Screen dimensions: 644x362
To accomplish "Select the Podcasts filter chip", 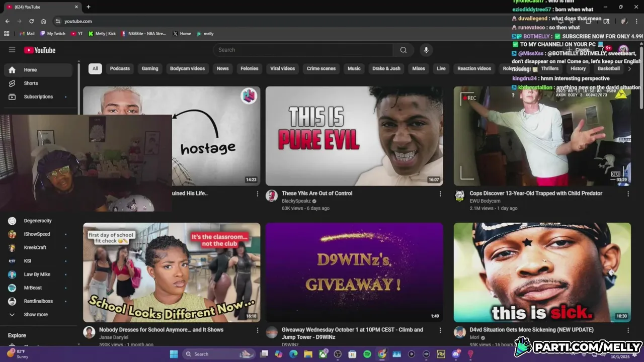I will coord(120,68).
